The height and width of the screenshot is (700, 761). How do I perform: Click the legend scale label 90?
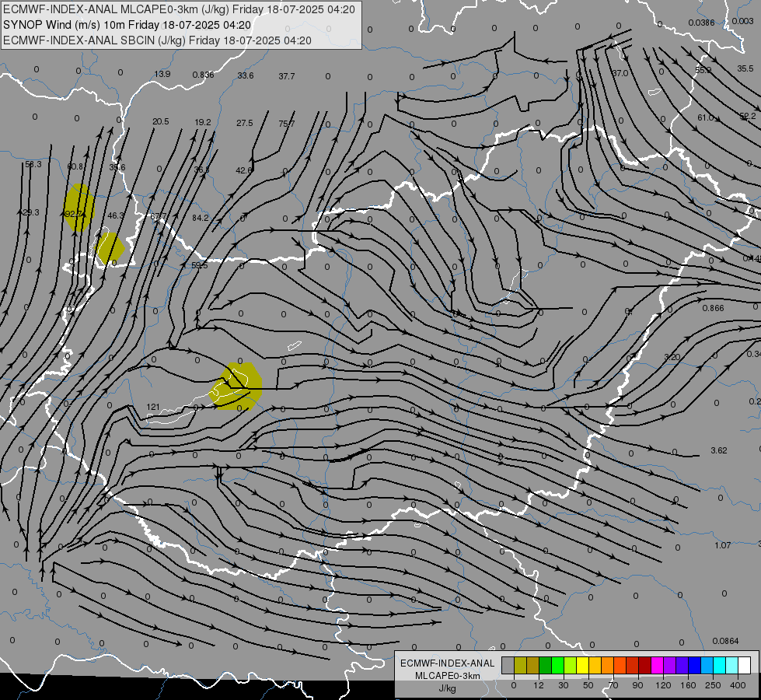[x=637, y=685]
